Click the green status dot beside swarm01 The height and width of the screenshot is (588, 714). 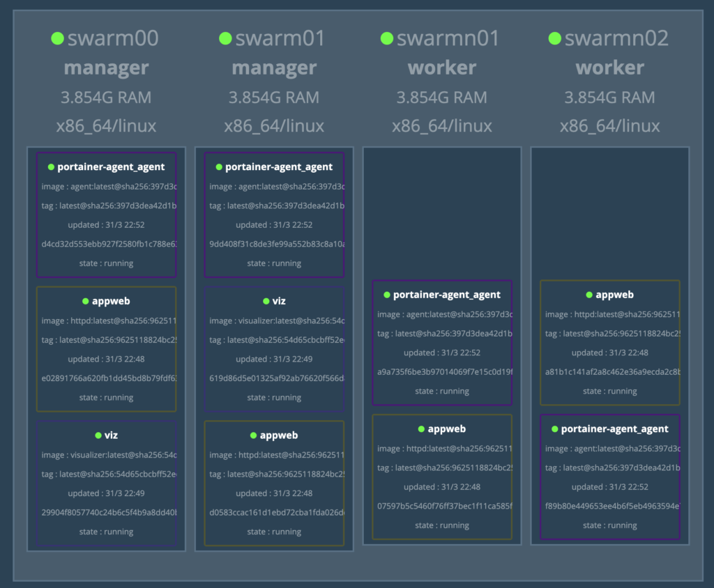coord(226,38)
